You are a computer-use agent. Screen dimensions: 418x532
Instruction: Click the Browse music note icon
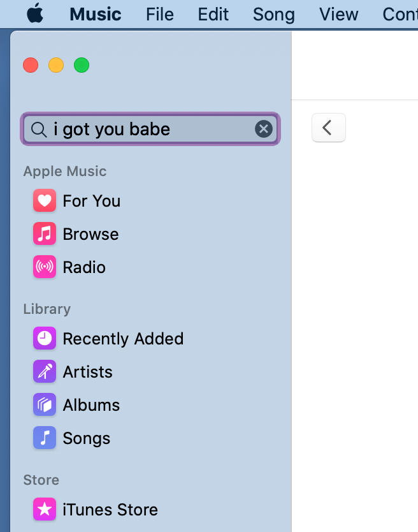(x=44, y=234)
